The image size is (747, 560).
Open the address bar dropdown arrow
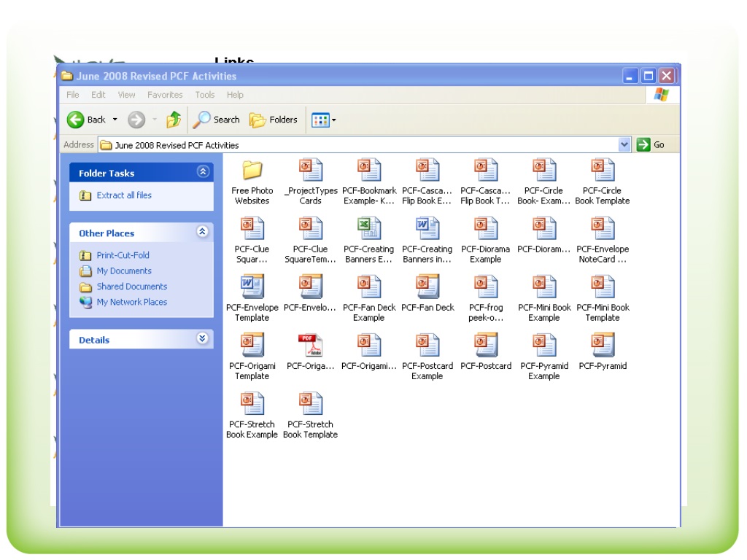point(624,144)
